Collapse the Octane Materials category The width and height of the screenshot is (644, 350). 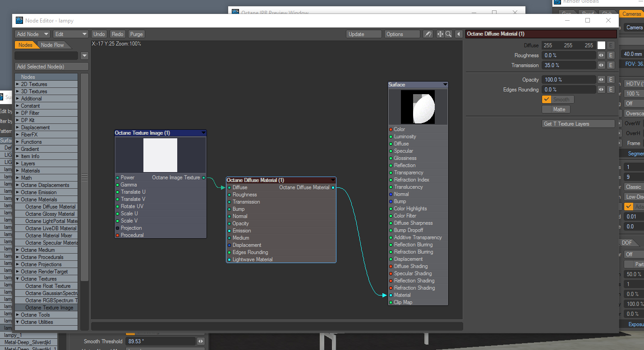click(x=18, y=200)
